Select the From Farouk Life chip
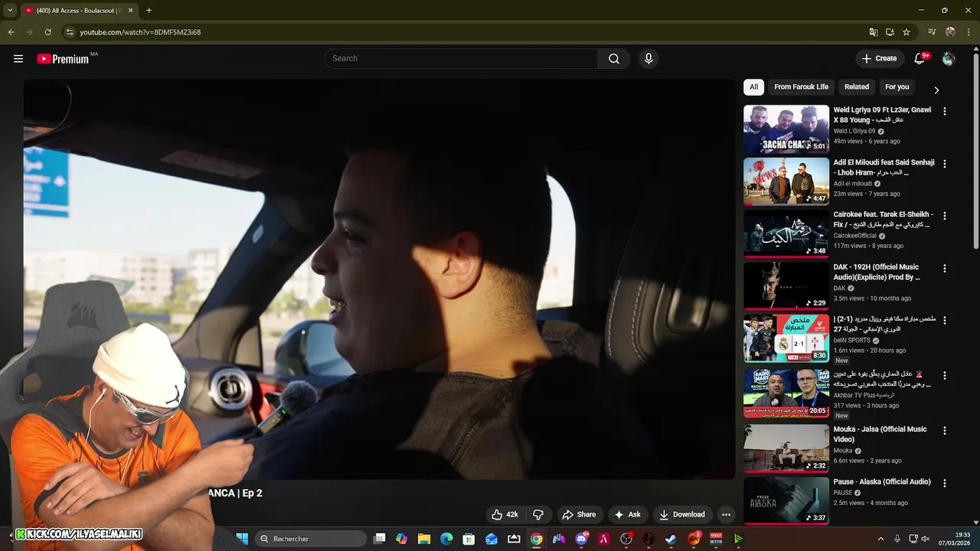The width and height of the screenshot is (980, 551). [x=801, y=87]
